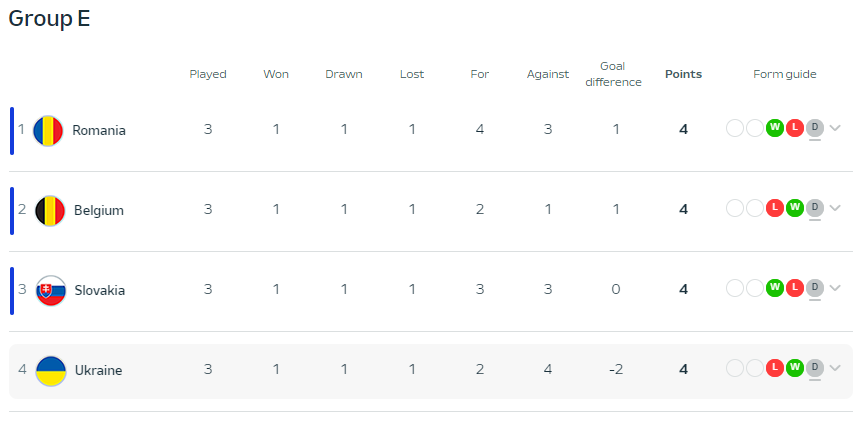863x423 pixels.
Task: Click Romania's green W form badge
Action: pyautogui.click(x=774, y=128)
